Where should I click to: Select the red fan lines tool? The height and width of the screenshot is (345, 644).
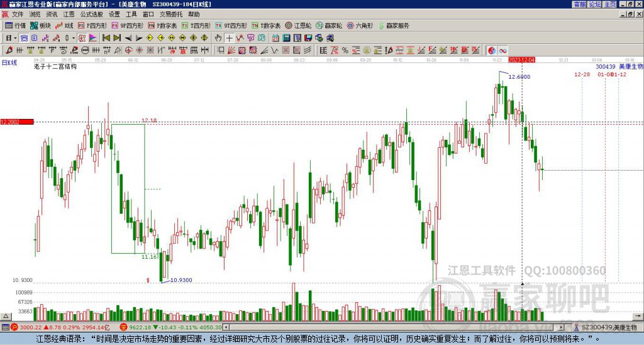(x=231, y=50)
